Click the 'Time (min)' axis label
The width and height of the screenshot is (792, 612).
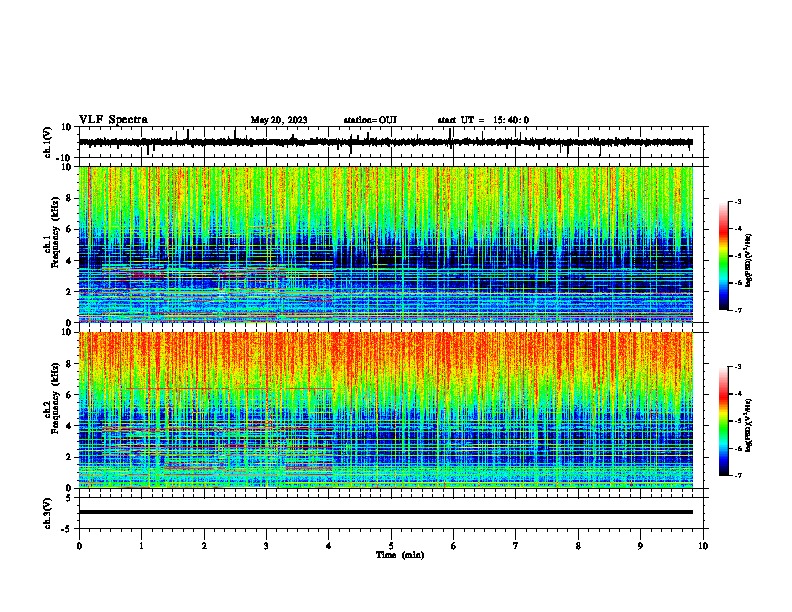(x=400, y=555)
